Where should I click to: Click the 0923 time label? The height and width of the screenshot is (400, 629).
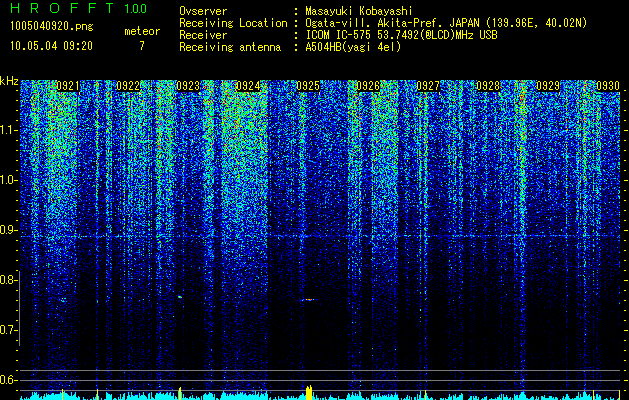188,86
